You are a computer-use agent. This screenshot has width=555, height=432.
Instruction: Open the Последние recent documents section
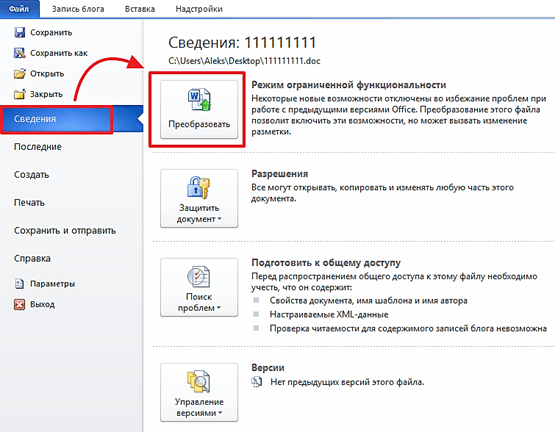[38, 147]
